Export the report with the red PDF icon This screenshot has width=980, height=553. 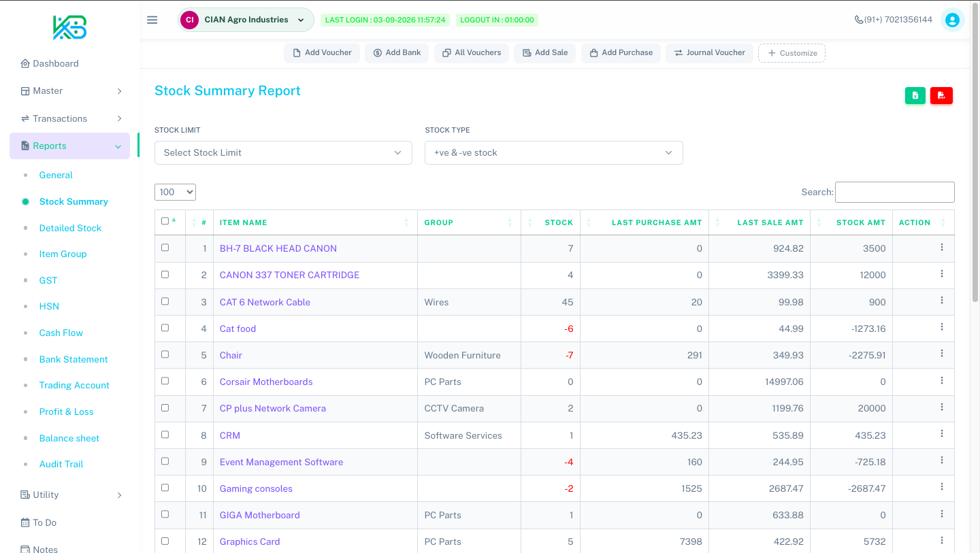pyautogui.click(x=941, y=96)
